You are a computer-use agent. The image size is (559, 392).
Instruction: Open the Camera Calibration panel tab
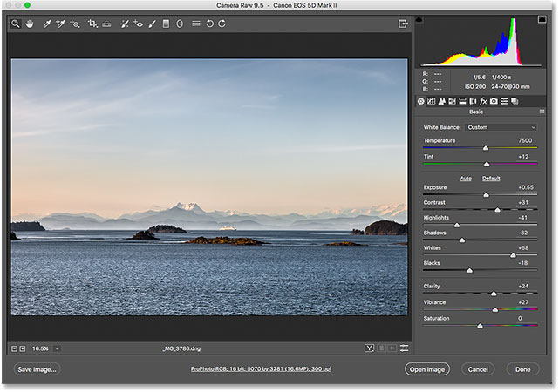coord(494,101)
